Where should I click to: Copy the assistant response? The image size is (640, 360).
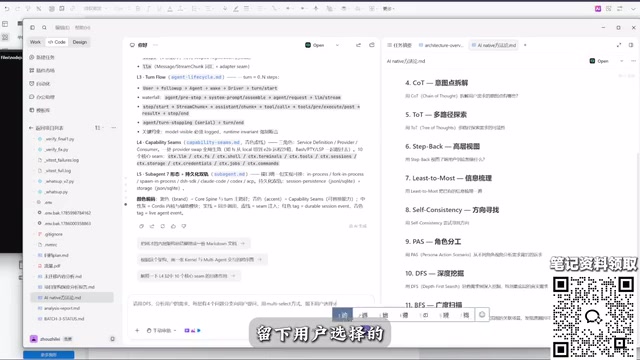[141, 226]
